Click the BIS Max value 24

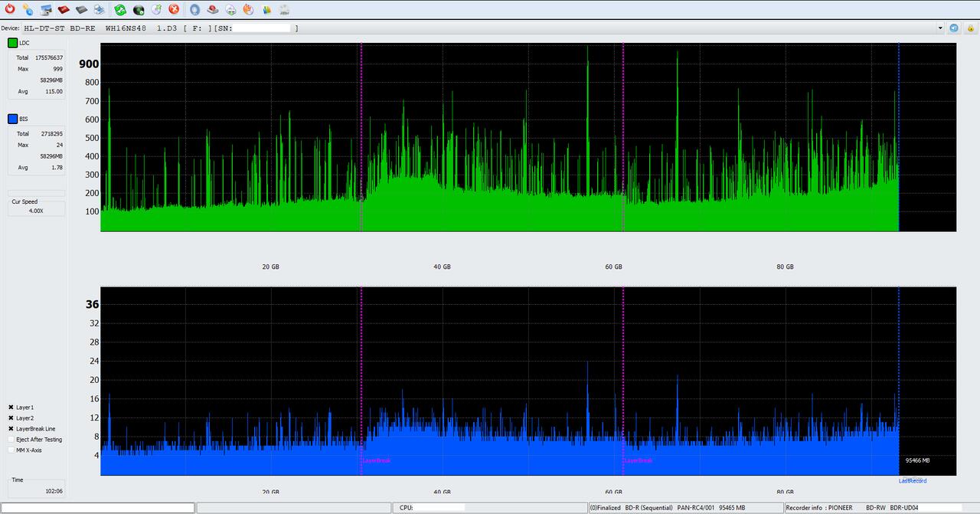[60, 145]
